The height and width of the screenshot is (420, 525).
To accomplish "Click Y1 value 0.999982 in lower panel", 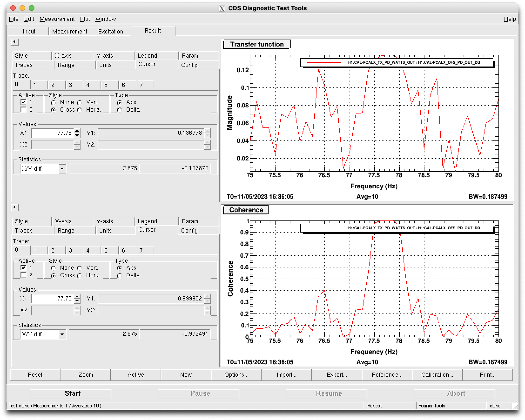I will click(151, 299).
